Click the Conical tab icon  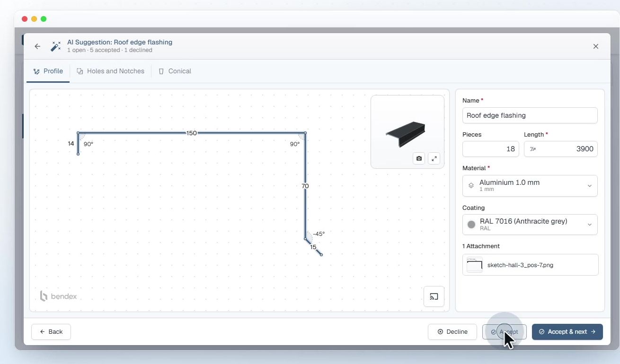pyautogui.click(x=161, y=71)
